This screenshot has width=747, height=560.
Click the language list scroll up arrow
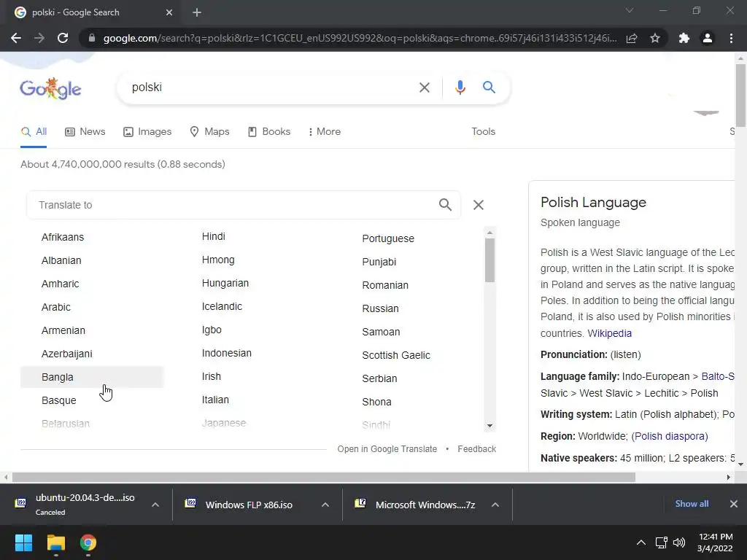tap(489, 233)
